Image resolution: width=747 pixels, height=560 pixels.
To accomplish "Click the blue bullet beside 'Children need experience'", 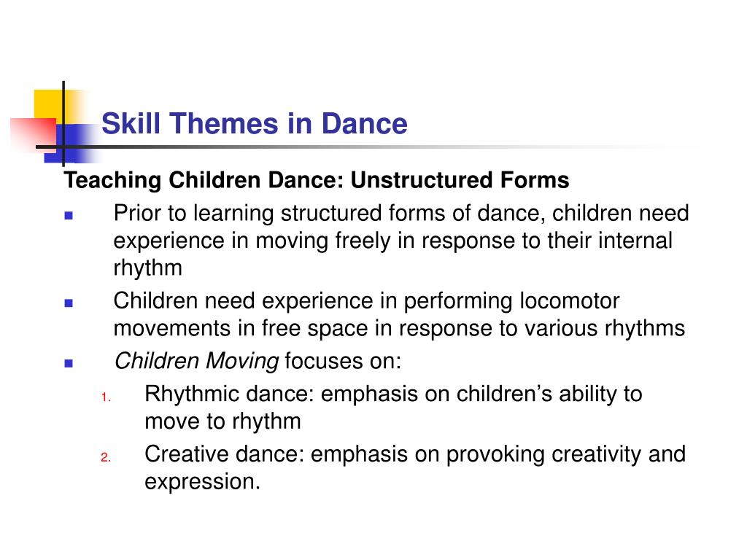I will 69,303.
